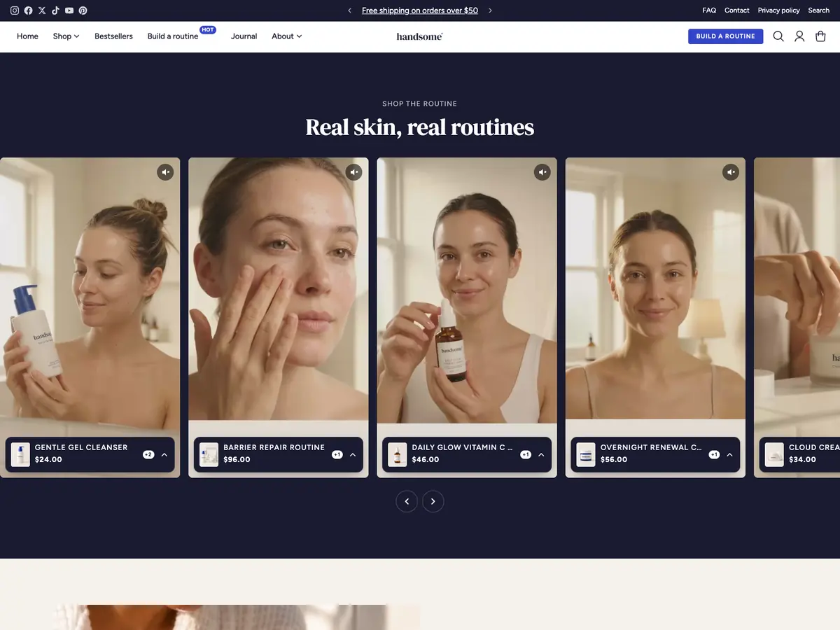Open the FAQ link
This screenshot has width=840, height=630.
click(x=709, y=10)
